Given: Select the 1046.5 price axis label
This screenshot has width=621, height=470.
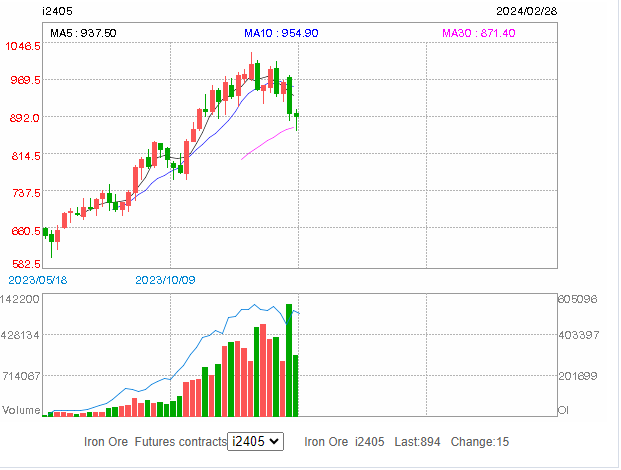Looking at the screenshot, I should [21, 46].
